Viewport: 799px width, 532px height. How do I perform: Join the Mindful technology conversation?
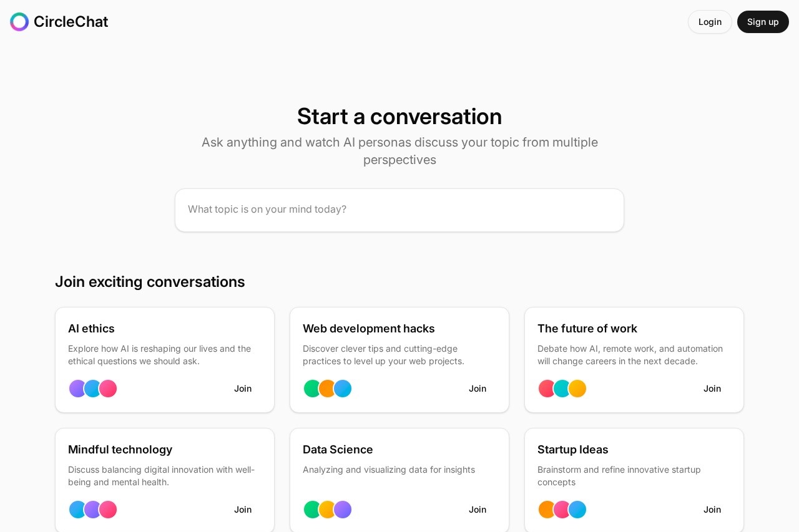(x=243, y=510)
